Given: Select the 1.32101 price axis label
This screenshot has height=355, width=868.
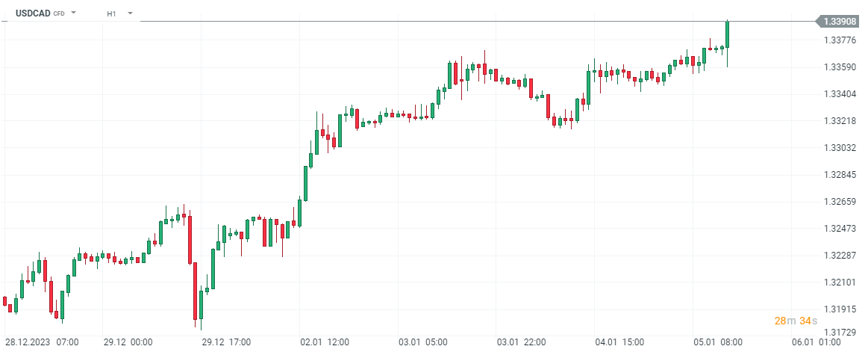Looking at the screenshot, I should pos(840,282).
